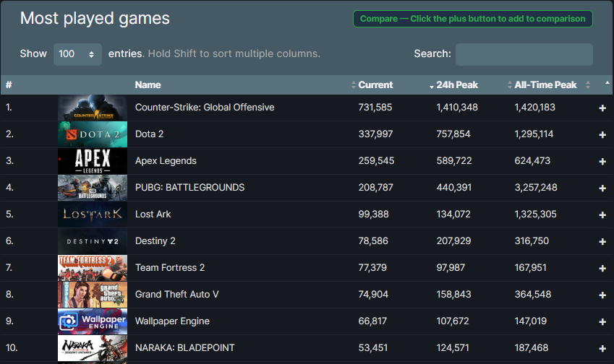Add Grand Theft Auto V to comparison

[x=602, y=295]
